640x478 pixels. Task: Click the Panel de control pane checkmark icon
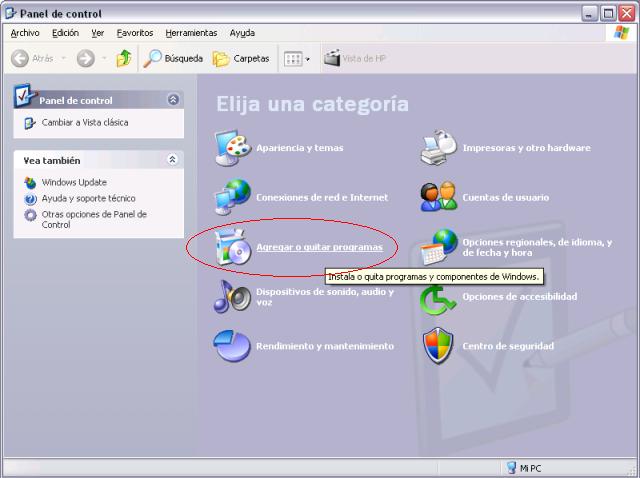[24, 96]
